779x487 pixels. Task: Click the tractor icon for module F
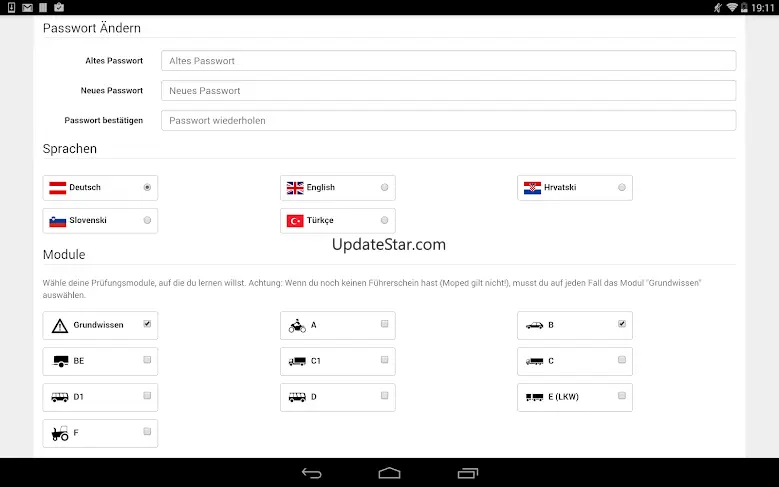(60, 433)
